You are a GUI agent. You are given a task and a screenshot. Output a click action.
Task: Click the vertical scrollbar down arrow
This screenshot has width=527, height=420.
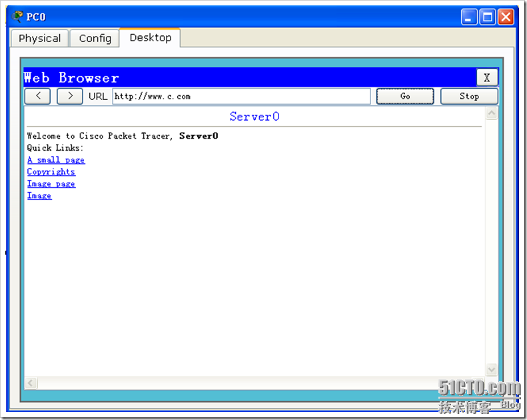(492, 369)
